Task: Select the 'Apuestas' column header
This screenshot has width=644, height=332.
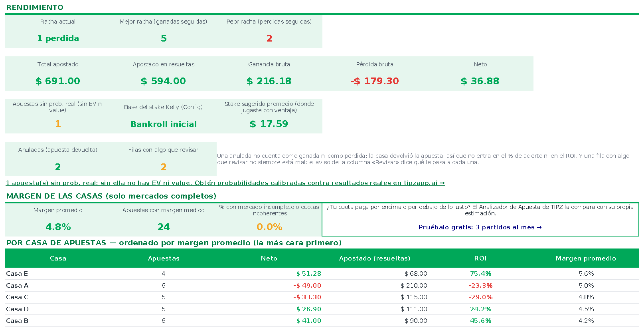Action: (x=164, y=258)
